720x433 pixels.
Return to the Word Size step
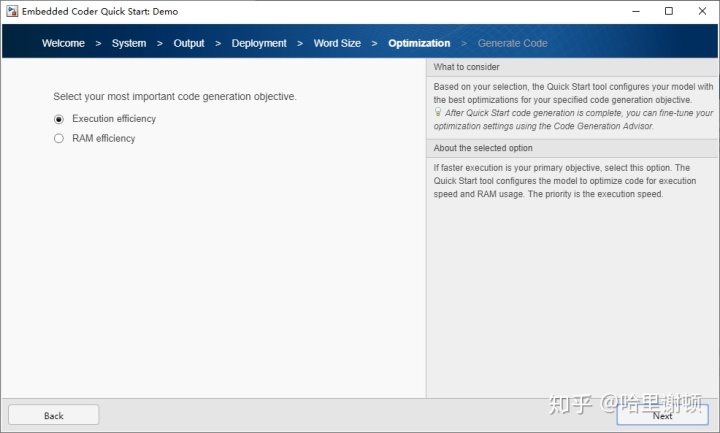click(337, 43)
